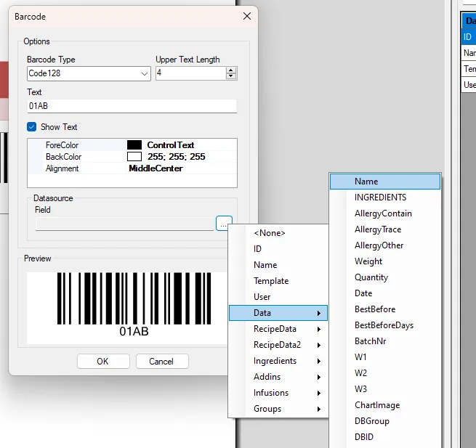Expand the Groups submenu
The height and width of the screenshot is (448, 476).
pos(278,409)
